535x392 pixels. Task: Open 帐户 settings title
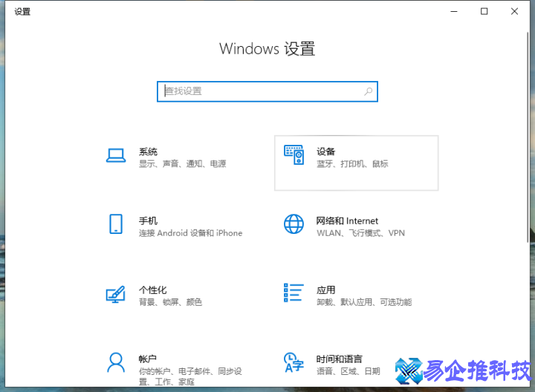148,359
